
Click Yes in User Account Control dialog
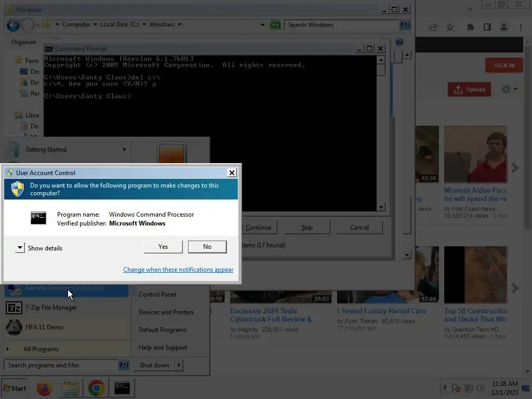click(x=163, y=247)
